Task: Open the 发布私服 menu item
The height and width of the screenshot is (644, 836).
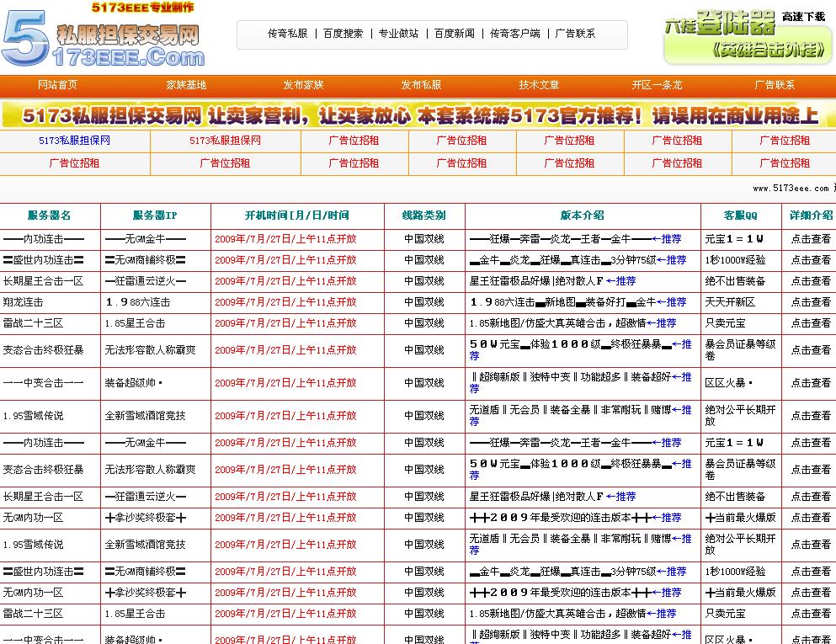Action: click(419, 85)
